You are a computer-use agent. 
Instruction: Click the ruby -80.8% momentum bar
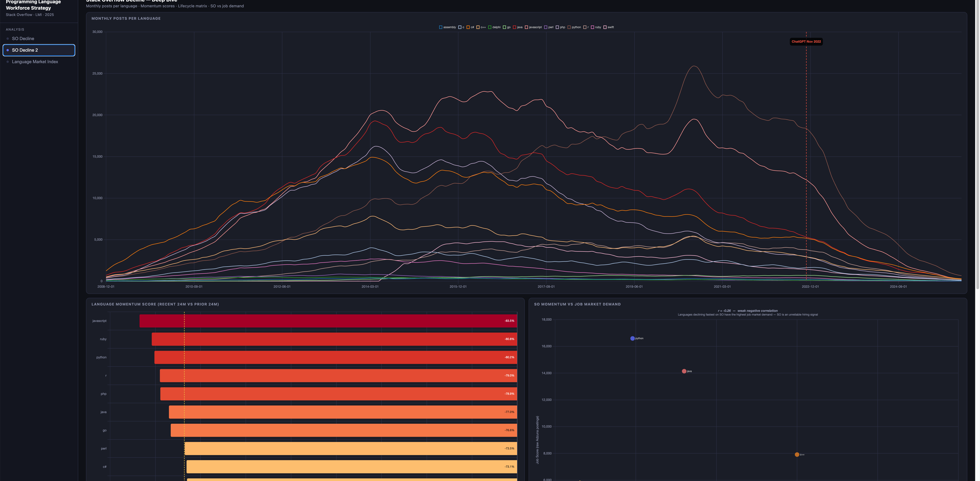(x=334, y=339)
